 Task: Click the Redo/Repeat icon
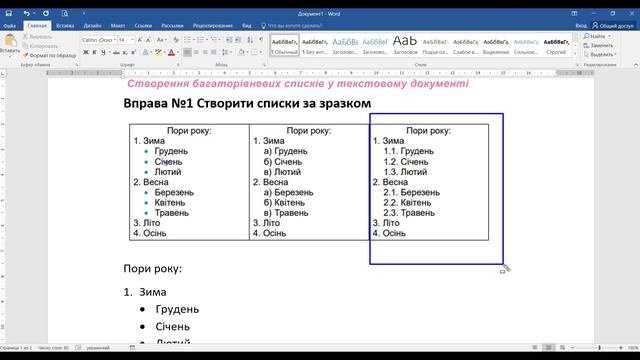pyautogui.click(x=46, y=13)
